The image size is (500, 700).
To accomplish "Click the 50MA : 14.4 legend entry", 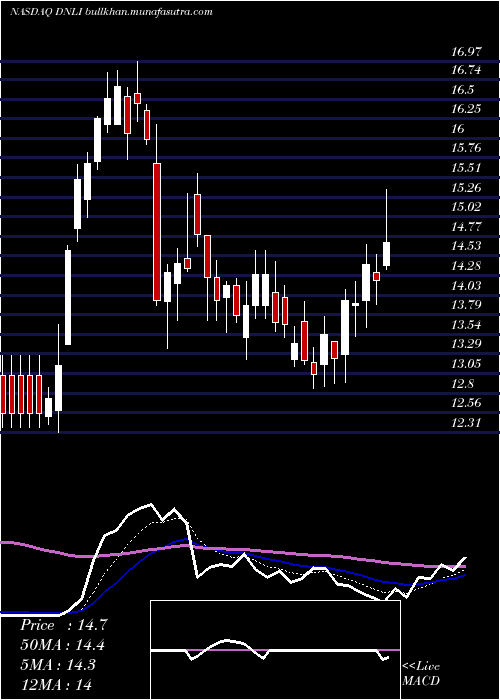I will tap(63, 645).
